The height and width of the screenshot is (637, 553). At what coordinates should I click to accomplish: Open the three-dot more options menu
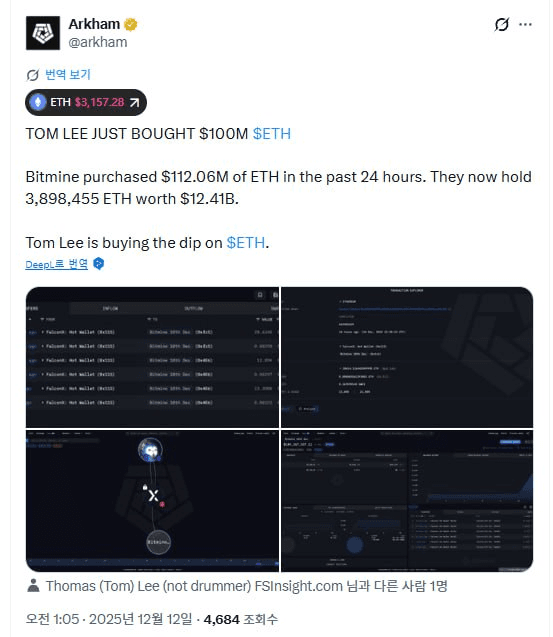(x=525, y=24)
